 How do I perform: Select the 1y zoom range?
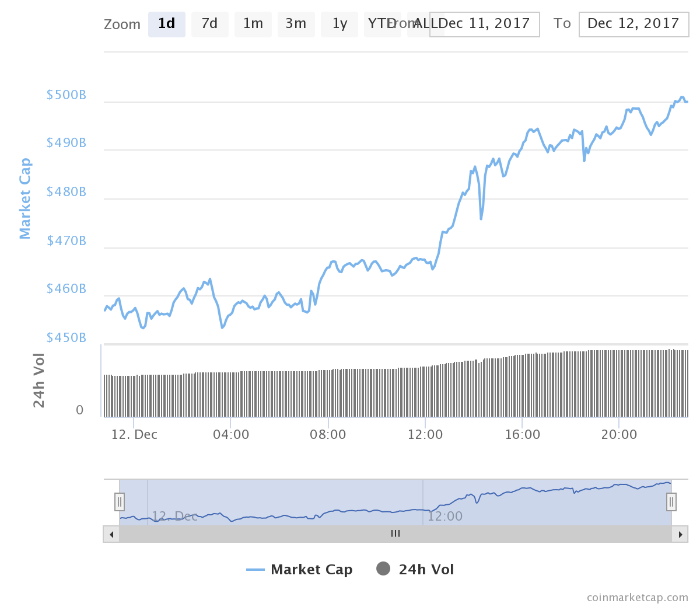click(339, 24)
